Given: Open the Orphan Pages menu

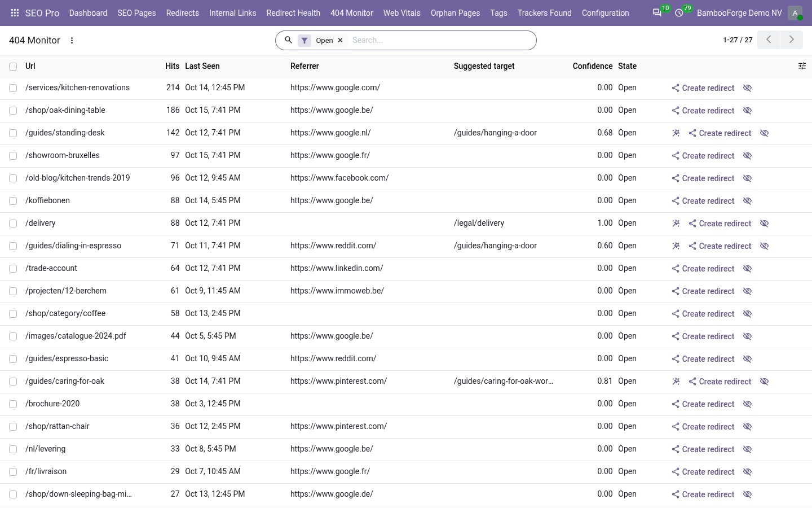Looking at the screenshot, I should pos(455,13).
